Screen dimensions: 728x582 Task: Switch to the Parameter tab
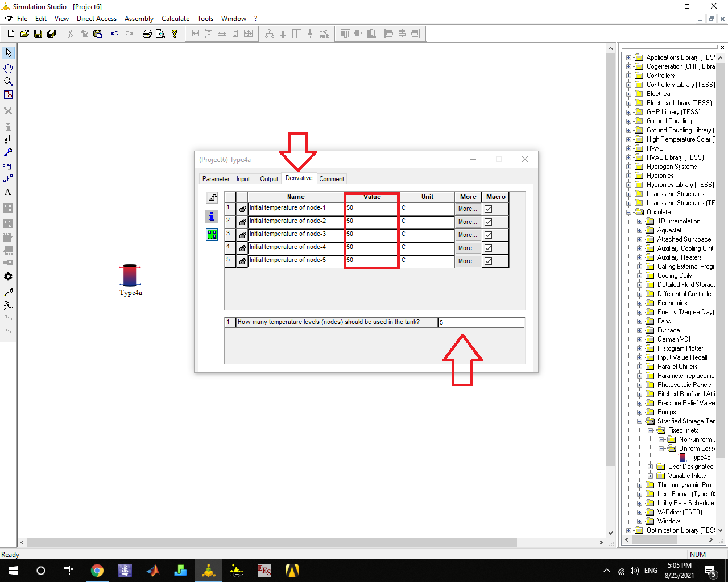[216, 179]
